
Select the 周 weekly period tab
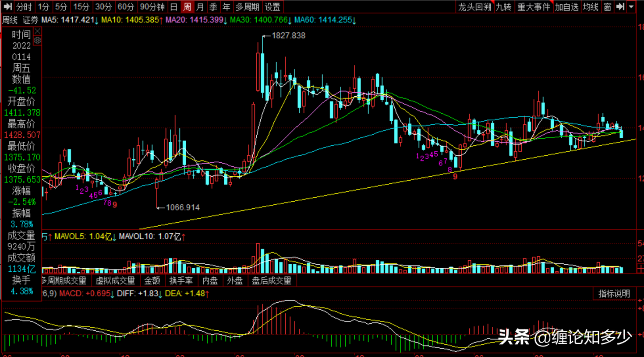tap(187, 7)
